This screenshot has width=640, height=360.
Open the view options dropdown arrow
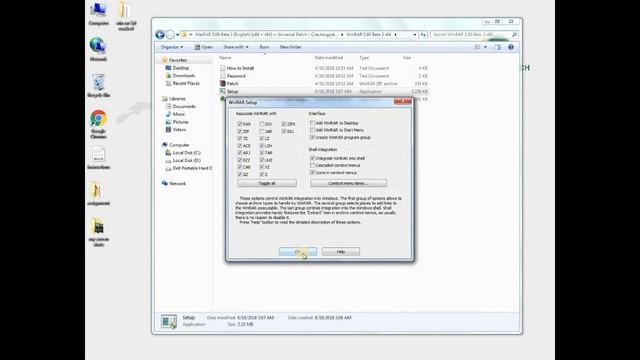pos(485,47)
